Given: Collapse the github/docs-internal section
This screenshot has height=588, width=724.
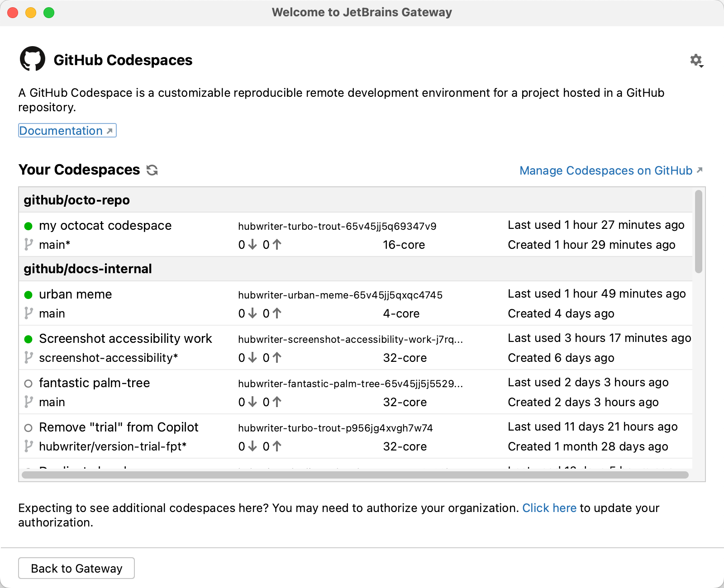Looking at the screenshot, I should tap(89, 268).
